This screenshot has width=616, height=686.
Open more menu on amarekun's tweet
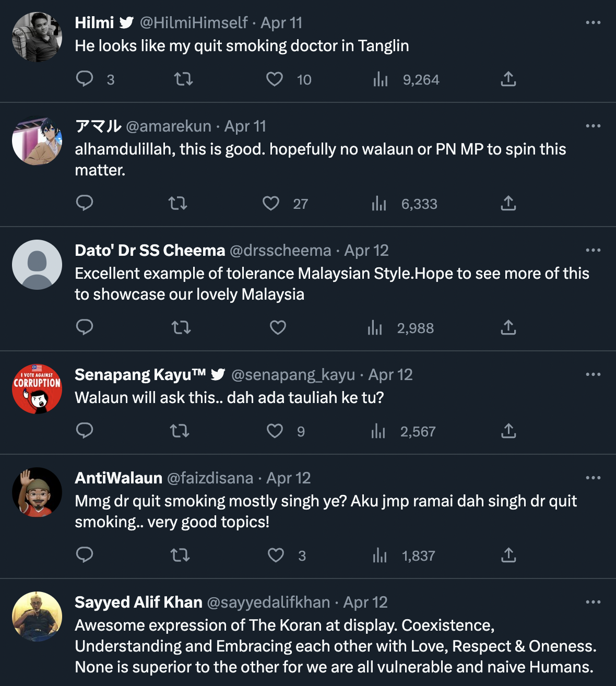click(593, 126)
